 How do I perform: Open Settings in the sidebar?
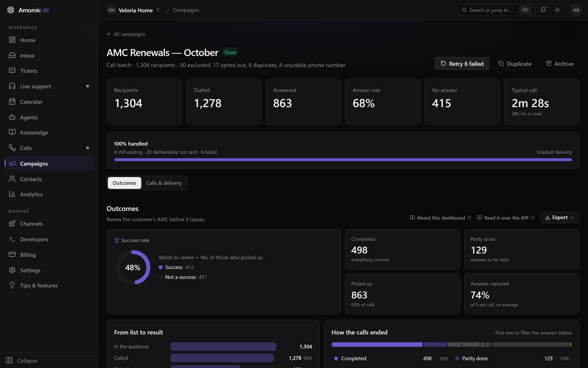(x=49, y=270)
